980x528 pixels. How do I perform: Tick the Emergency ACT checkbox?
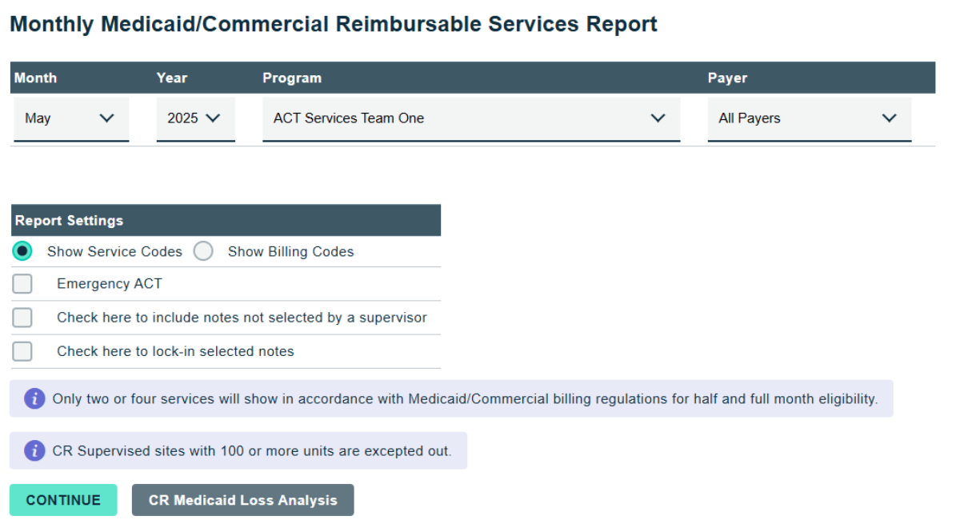(x=22, y=284)
